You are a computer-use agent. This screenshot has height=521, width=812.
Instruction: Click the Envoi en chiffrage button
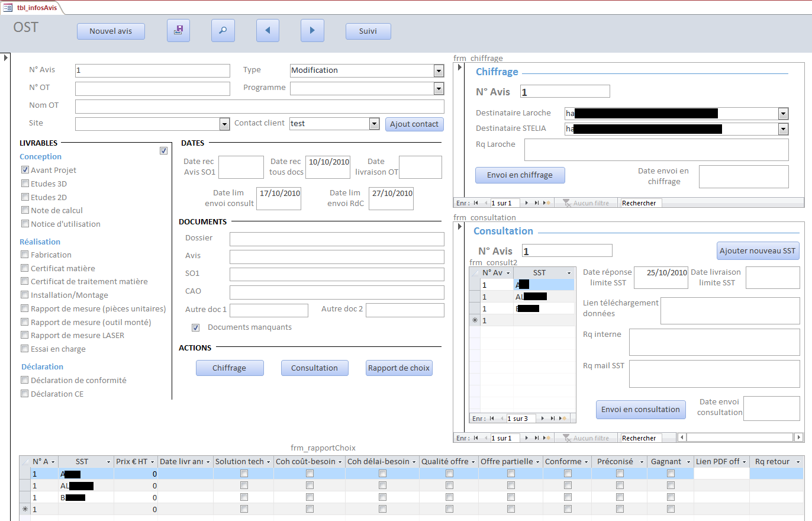pos(520,175)
